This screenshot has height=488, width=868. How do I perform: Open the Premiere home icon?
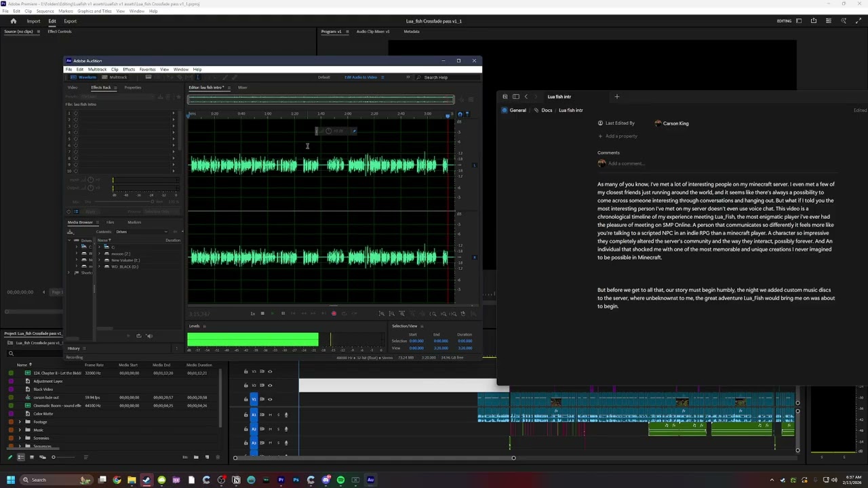13,21
